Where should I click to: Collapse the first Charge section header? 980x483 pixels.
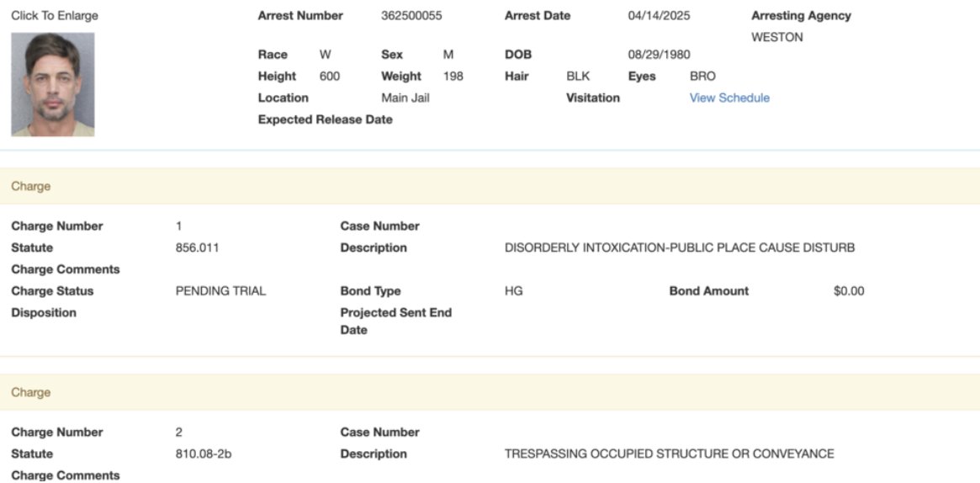click(31, 186)
